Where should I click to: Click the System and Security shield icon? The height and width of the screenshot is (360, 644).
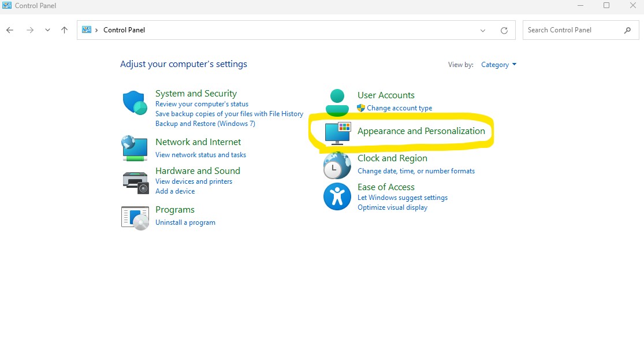coord(134,103)
